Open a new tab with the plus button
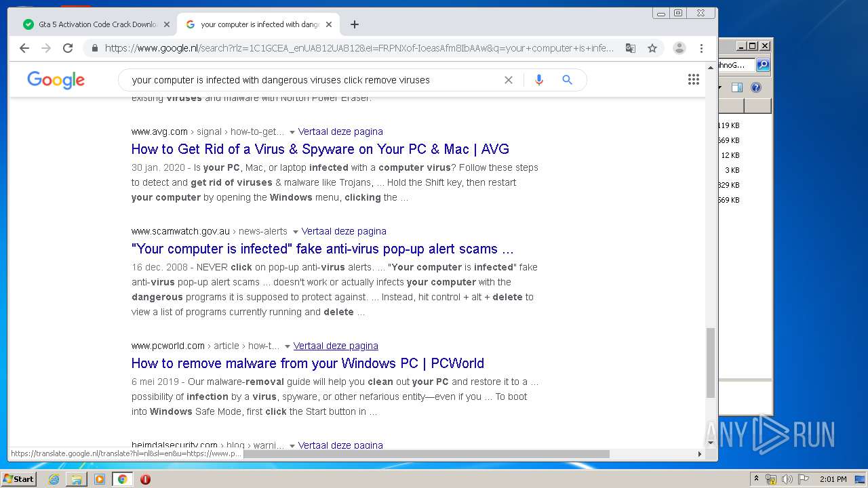Viewport: 868px width, 488px height. click(x=355, y=24)
